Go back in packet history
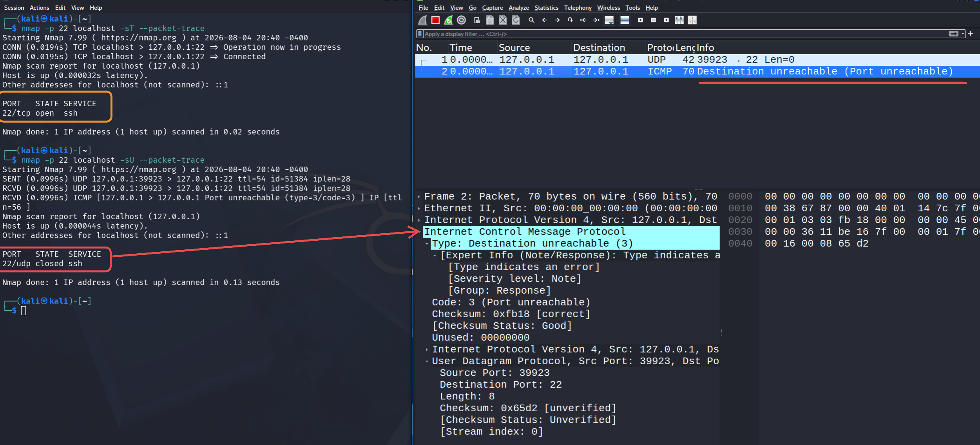This screenshot has height=445, width=980. (545, 20)
